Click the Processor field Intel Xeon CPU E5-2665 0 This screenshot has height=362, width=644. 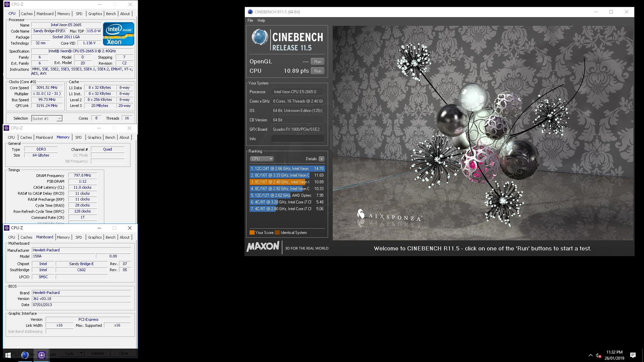coord(298,92)
